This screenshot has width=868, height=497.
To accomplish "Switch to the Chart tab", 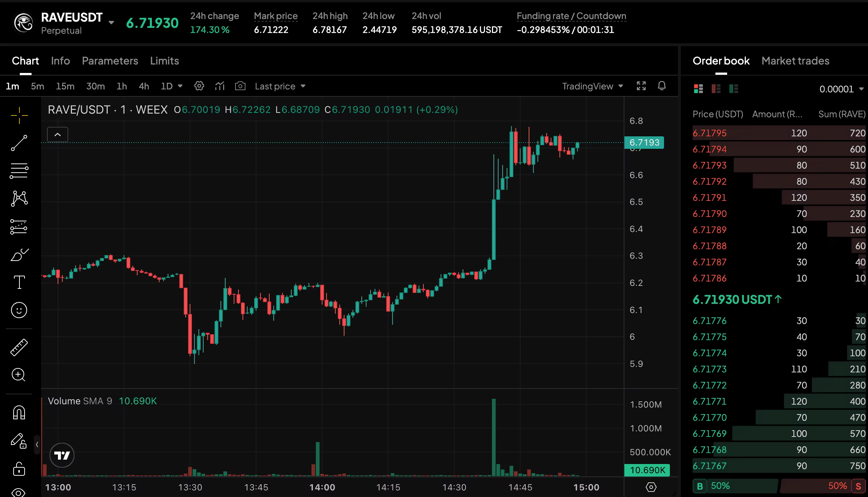I will (x=25, y=61).
